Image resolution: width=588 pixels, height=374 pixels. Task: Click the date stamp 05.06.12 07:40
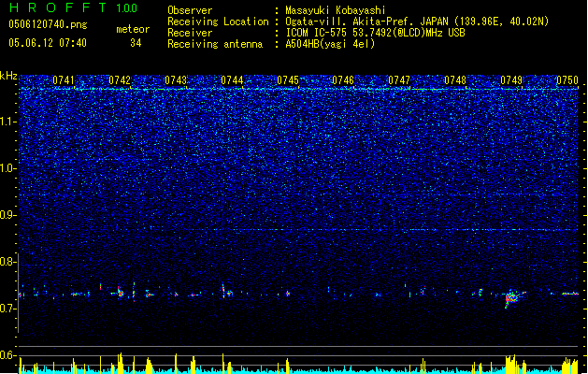click(x=48, y=43)
